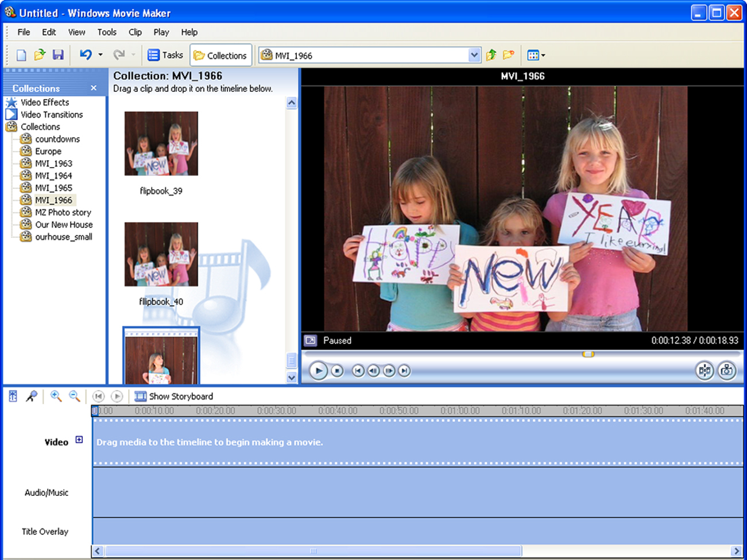
Task: Rewind the timeline to the start
Action: (98, 396)
